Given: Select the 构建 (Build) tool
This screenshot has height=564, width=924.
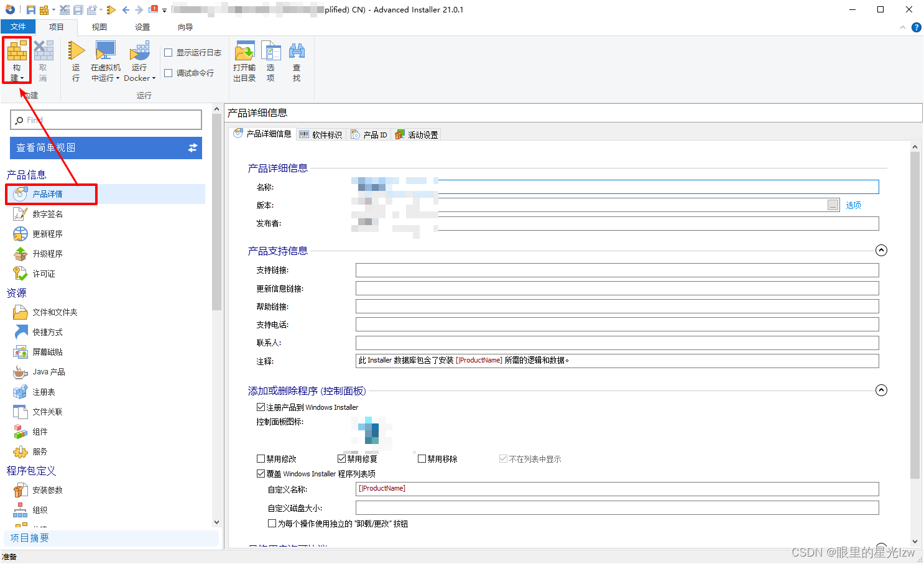Looking at the screenshot, I should (17, 60).
